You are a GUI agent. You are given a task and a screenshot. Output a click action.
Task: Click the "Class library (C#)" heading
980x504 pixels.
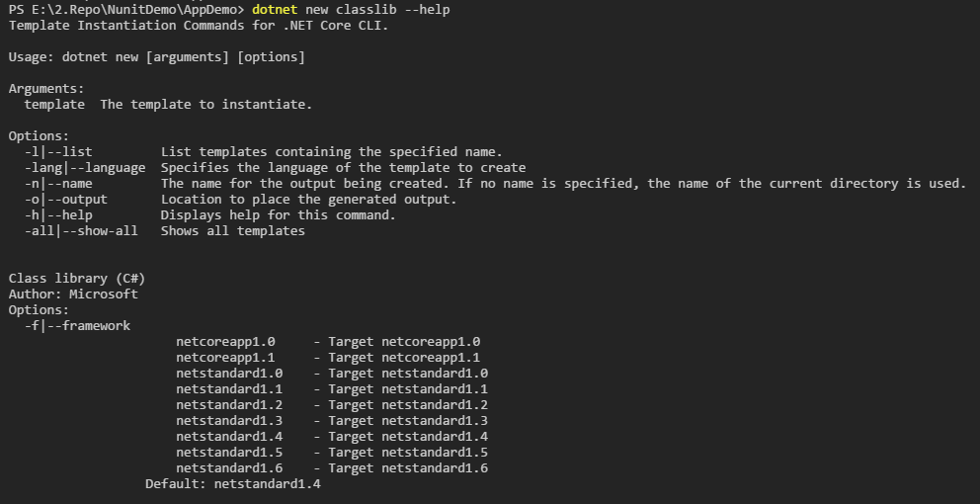[x=77, y=279]
